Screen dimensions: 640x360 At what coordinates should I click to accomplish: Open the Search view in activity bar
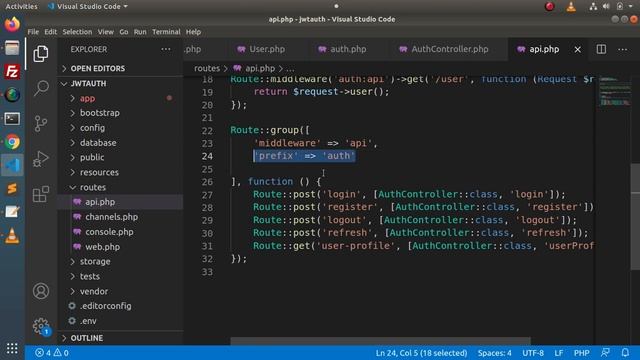[x=41, y=88]
